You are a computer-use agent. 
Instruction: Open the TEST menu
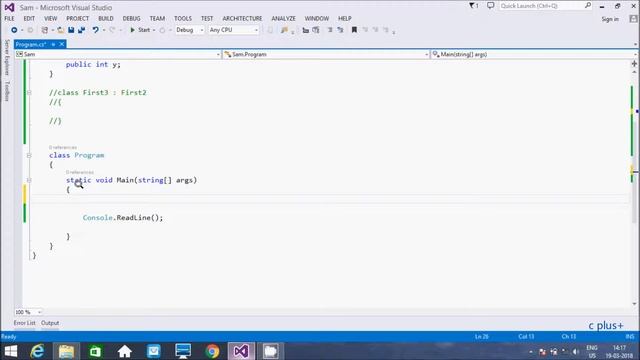tap(207, 19)
